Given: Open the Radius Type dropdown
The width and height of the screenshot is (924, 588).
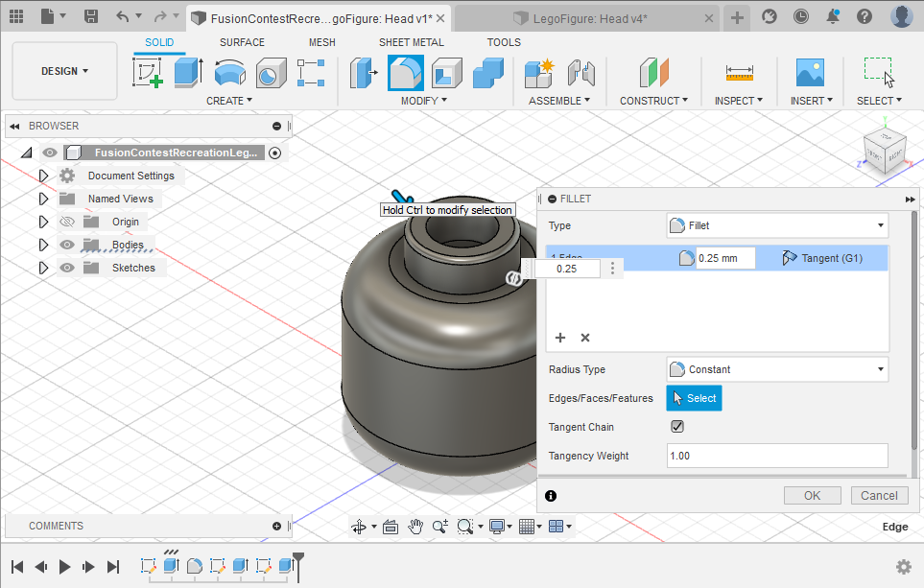Looking at the screenshot, I should coord(777,369).
